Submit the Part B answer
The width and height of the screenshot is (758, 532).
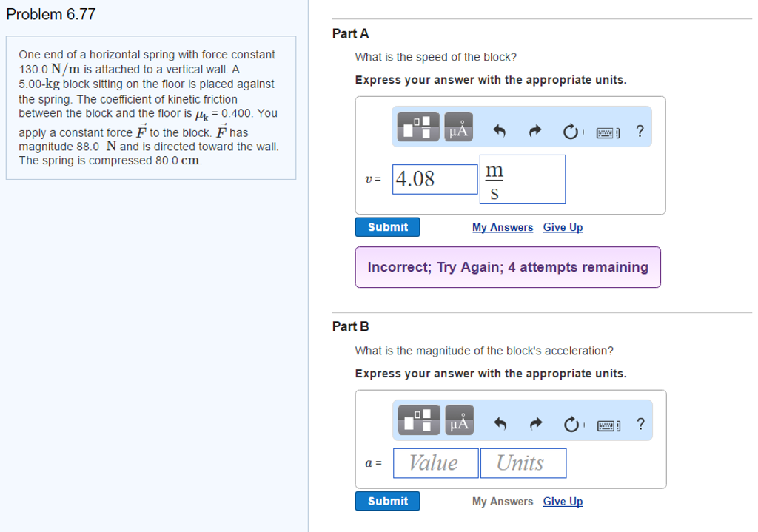click(x=387, y=502)
